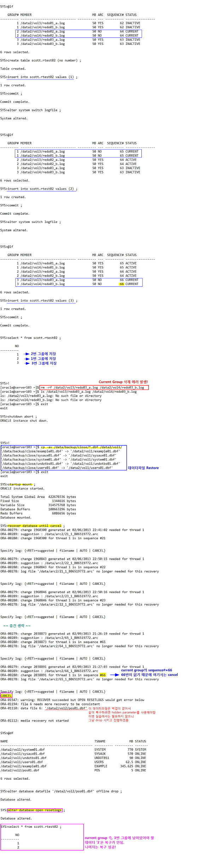Click the 'TSNAME' column header
The image size is (205, 868).
pyautogui.click(x=100, y=742)
